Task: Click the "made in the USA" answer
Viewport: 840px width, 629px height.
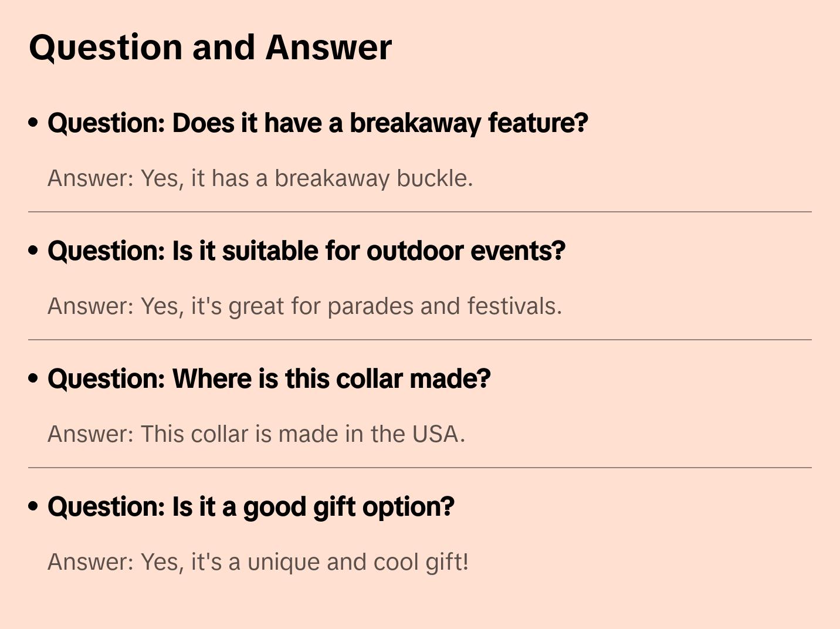Action: [256, 434]
